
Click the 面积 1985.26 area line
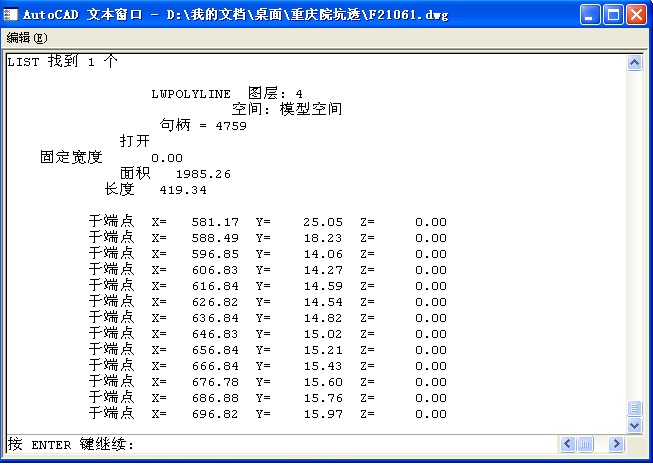click(x=175, y=174)
